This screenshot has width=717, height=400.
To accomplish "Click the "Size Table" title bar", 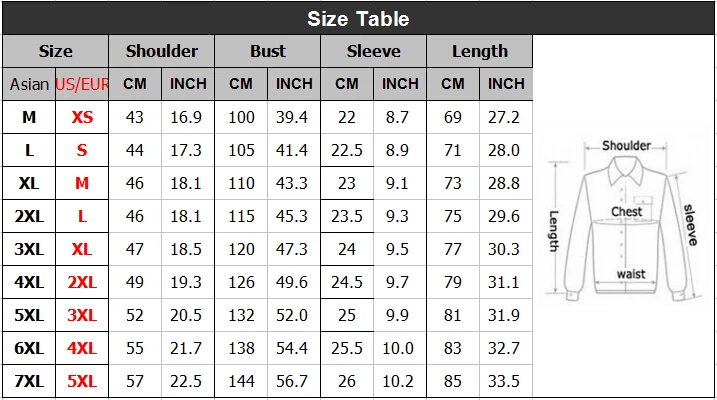I will coord(358,18).
